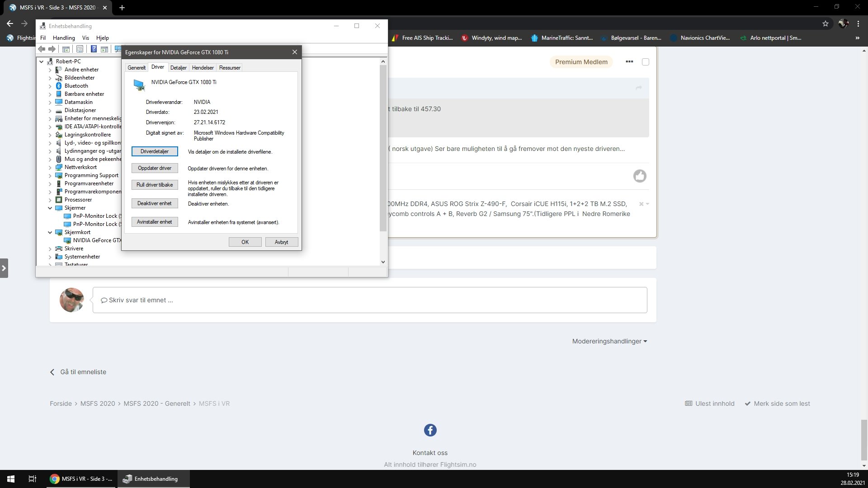Close the NVIDIA properties dialog
Screen dimensions: 868x488
[x=295, y=52]
